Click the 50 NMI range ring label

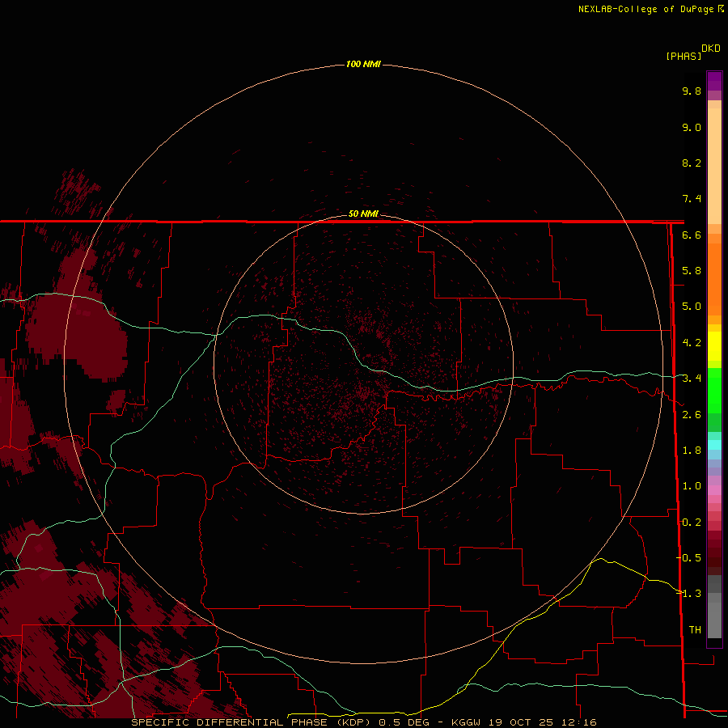tap(363, 214)
